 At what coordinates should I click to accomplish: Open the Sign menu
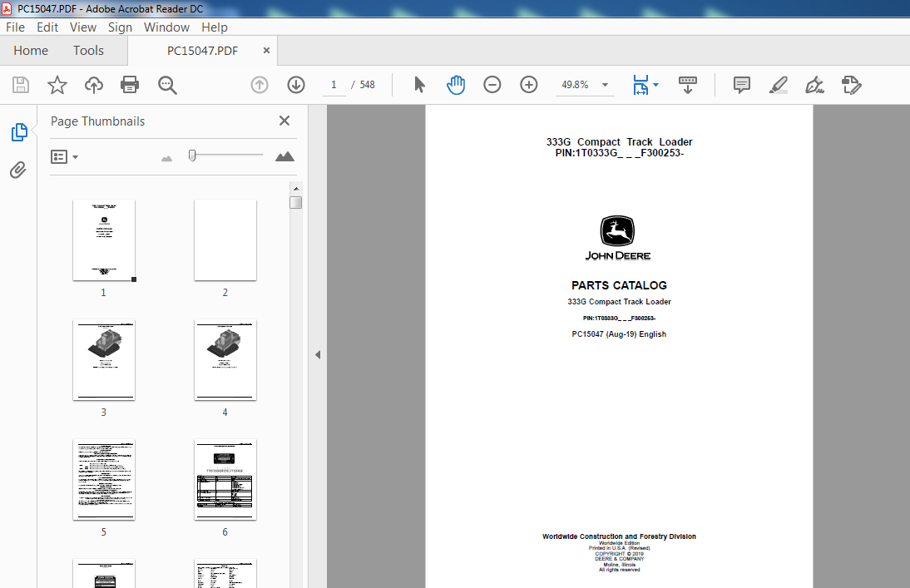pyautogui.click(x=120, y=27)
